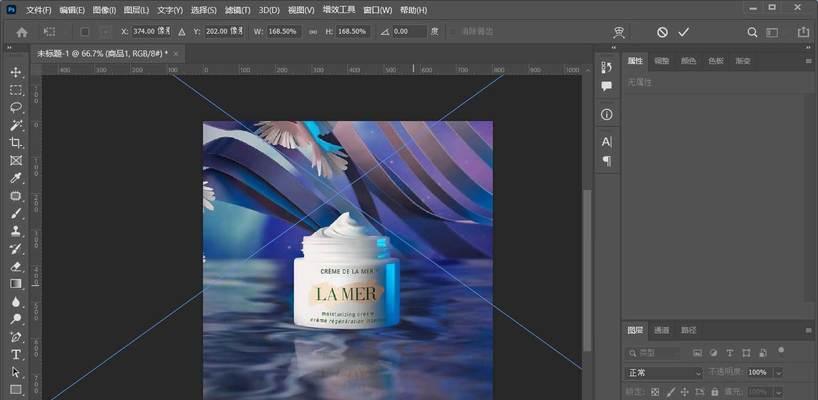The width and height of the screenshot is (818, 400).
Task: Select the Brush tool
Action: coord(16,213)
